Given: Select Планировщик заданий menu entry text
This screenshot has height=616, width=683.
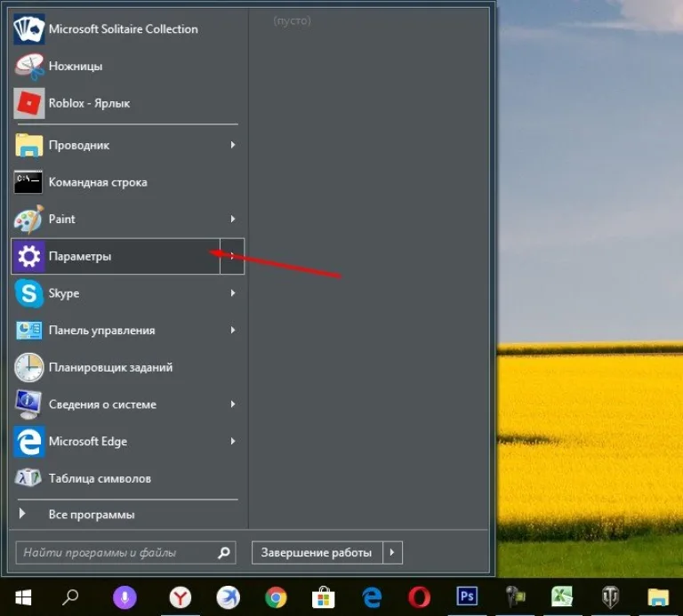Looking at the screenshot, I should coord(110,367).
